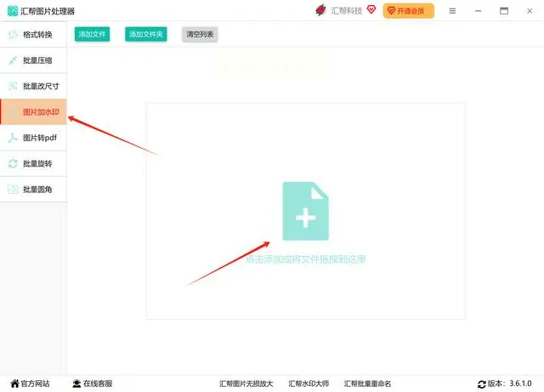Click the 图片转pdf icon
The image size is (544, 392).
pyautogui.click(x=13, y=138)
